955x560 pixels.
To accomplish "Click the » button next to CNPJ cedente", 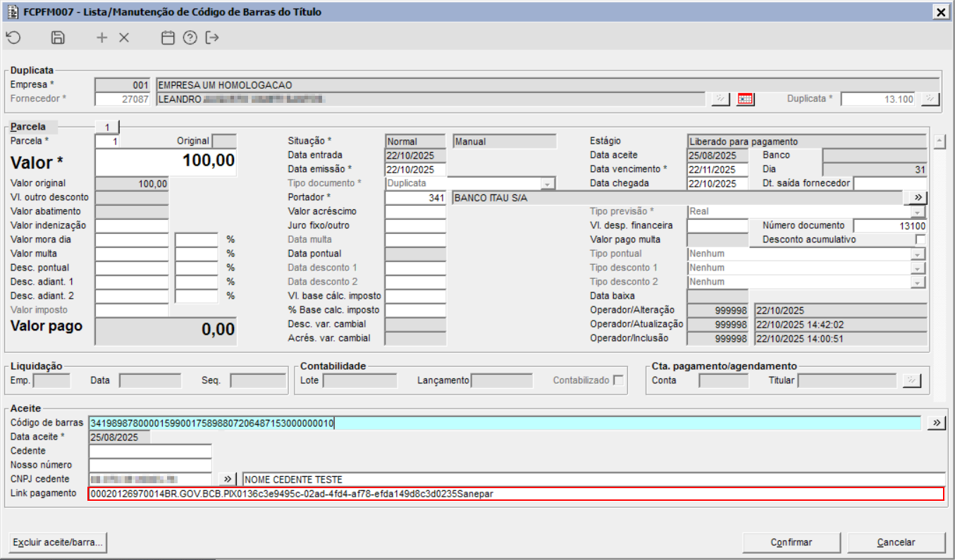I will tap(227, 479).
